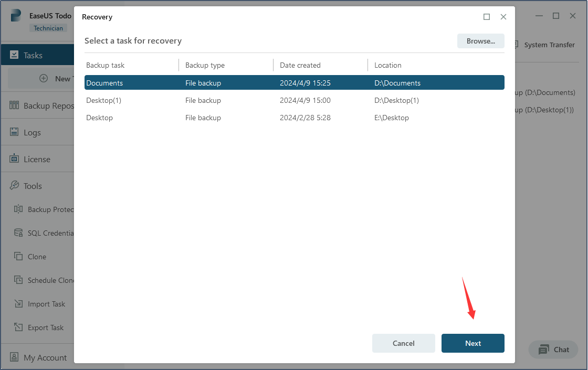Click Next to continue recovery
The width and height of the screenshot is (588, 370).
pos(472,343)
